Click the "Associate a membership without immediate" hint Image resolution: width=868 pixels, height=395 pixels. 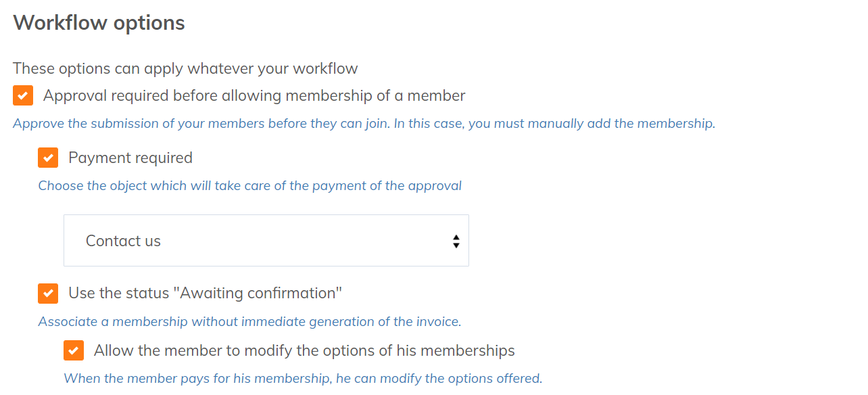point(249,322)
